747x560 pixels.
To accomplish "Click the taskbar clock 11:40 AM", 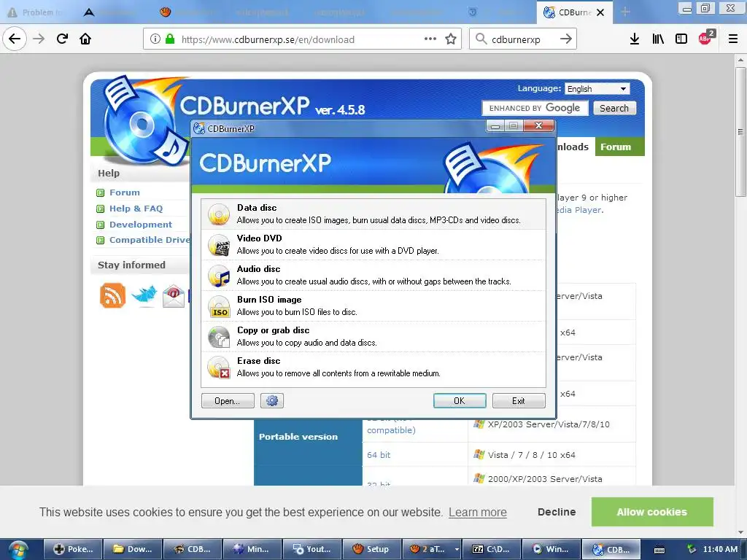I will pyautogui.click(x=720, y=549).
